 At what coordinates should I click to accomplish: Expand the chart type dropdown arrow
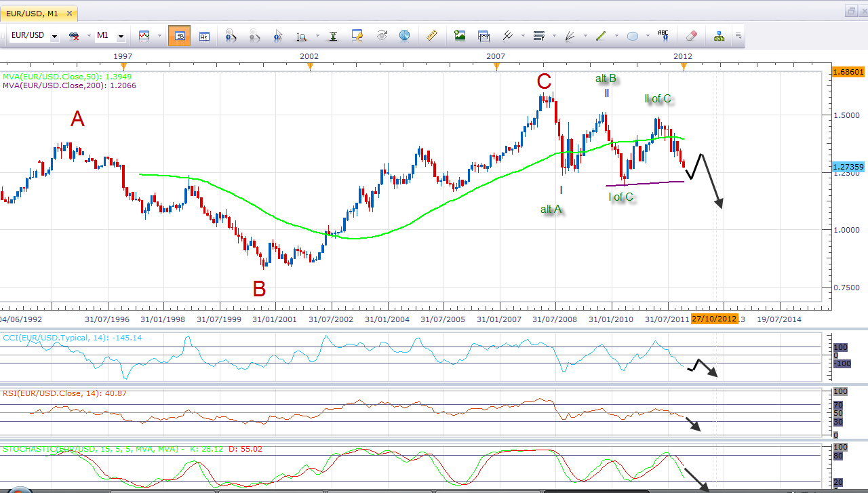(159, 36)
